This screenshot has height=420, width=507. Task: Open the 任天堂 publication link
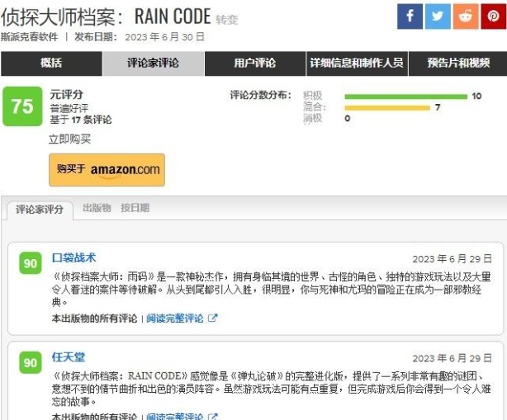click(x=69, y=357)
